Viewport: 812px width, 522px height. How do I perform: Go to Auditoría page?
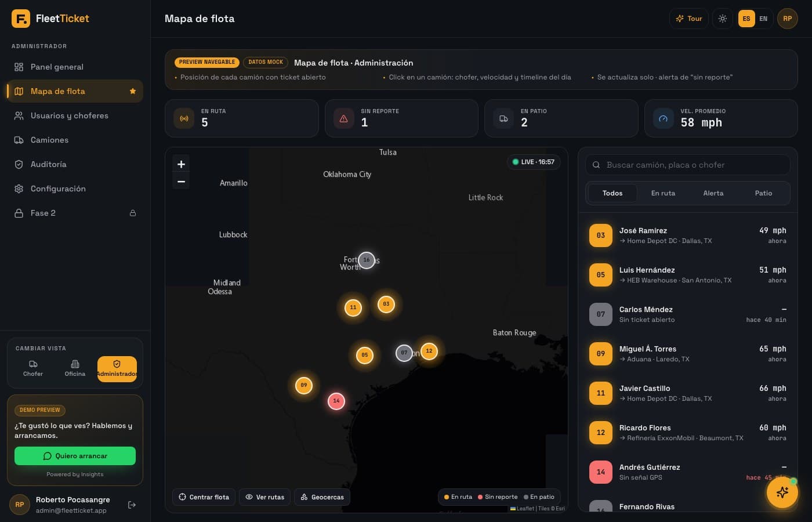coord(75,164)
